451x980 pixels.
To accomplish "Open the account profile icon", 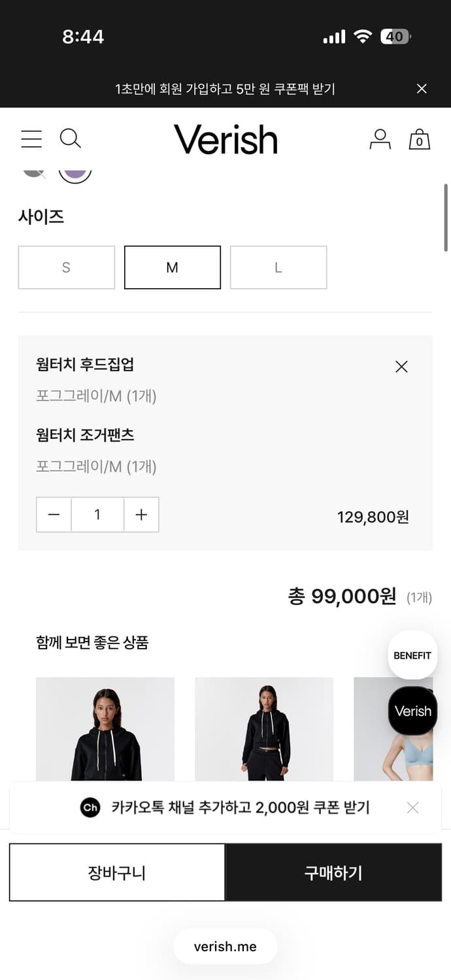I will (380, 139).
